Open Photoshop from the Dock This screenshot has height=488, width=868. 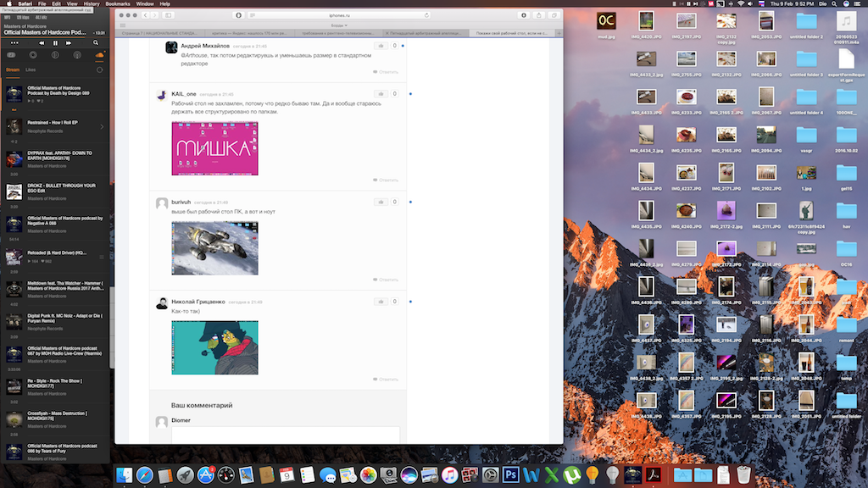coord(511,474)
